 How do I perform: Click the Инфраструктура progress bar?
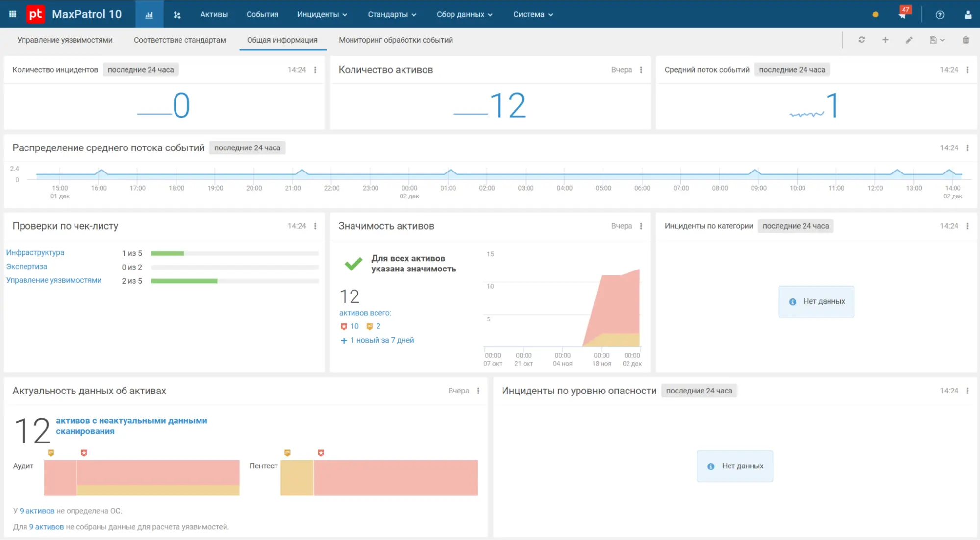pos(235,253)
